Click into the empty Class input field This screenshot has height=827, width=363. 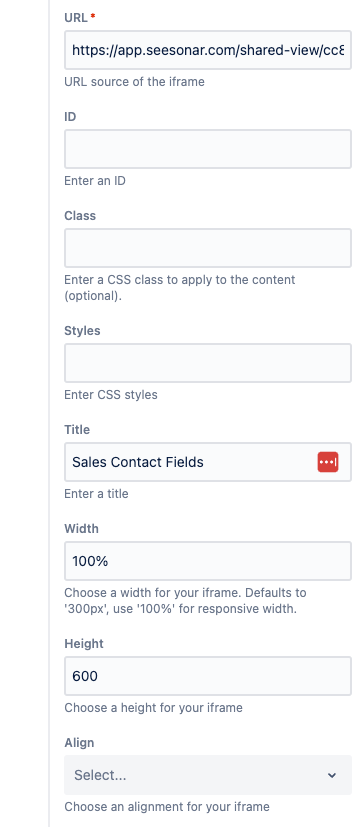(x=208, y=248)
